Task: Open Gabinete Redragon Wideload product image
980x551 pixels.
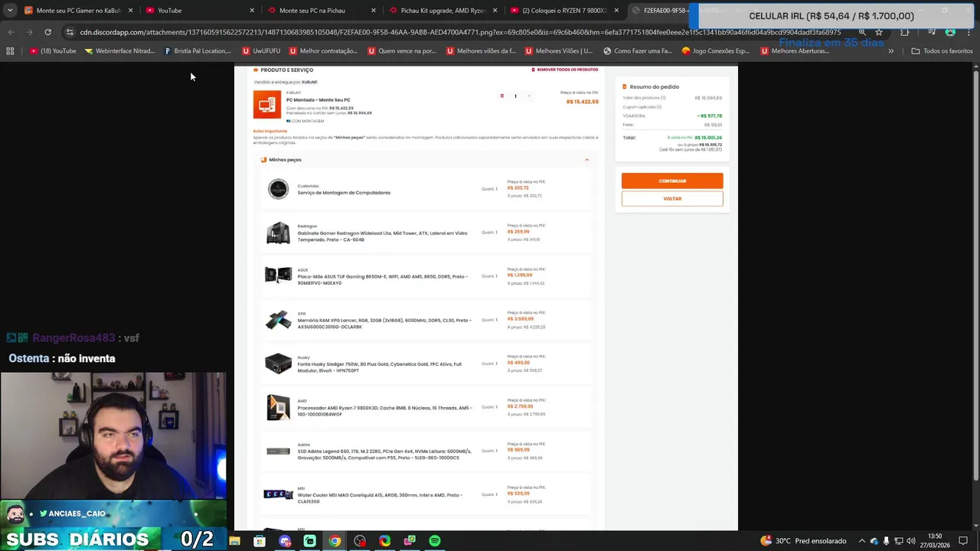Action: [278, 233]
